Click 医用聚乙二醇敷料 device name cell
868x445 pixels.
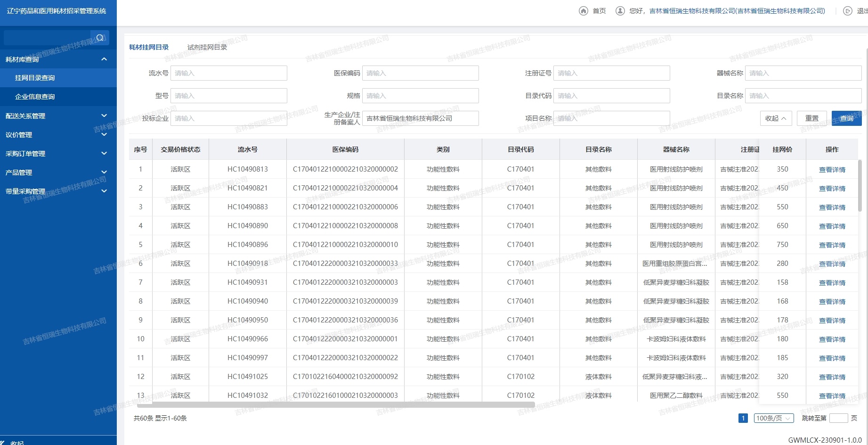pos(676,396)
